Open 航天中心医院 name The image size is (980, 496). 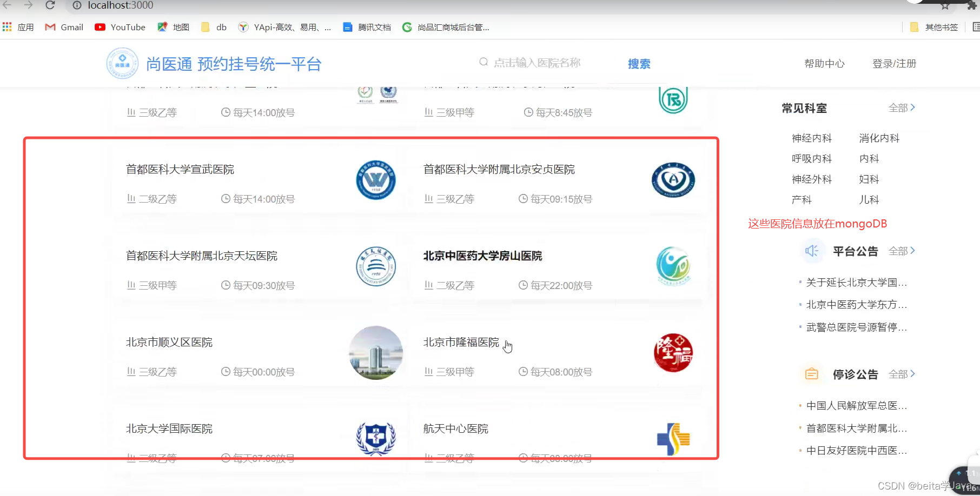[x=455, y=429]
